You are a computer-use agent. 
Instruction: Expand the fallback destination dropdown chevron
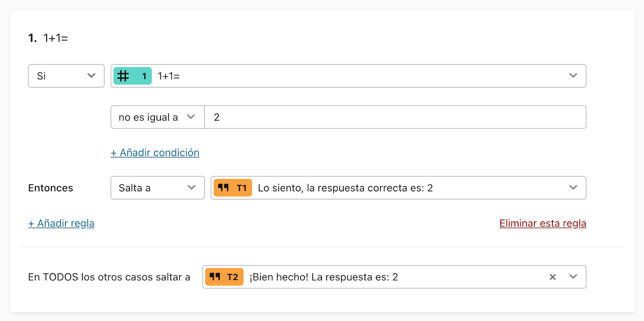pos(573,277)
